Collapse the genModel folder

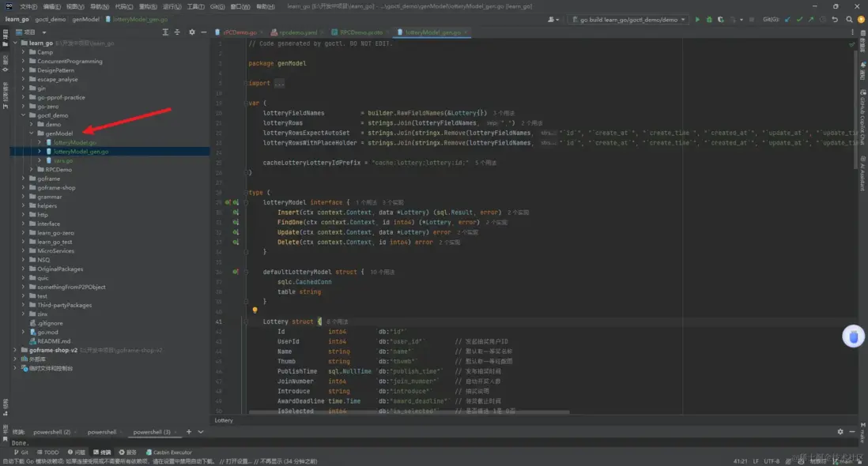(31, 133)
